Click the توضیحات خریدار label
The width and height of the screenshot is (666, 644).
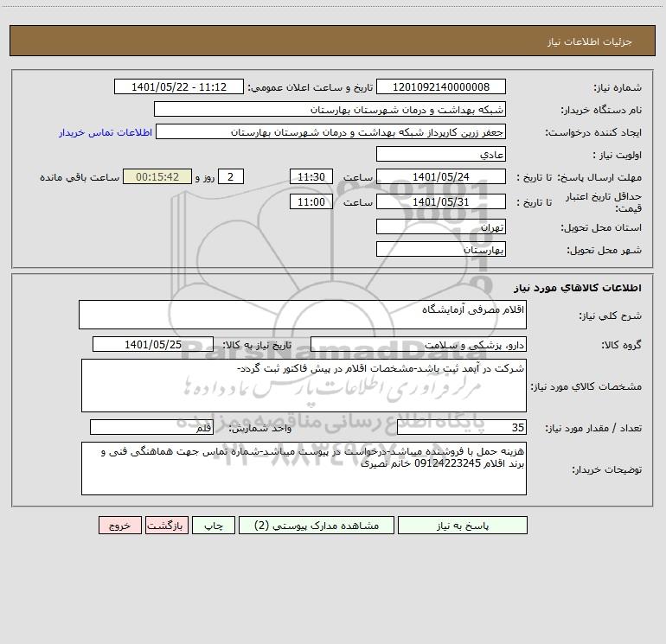(x=607, y=469)
